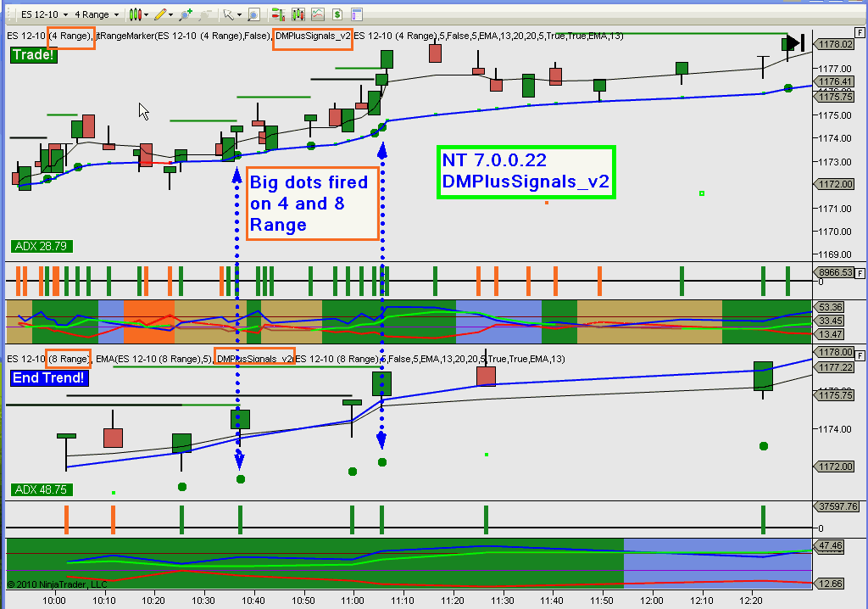Toggle the Chart Trader toolbar icon

278,14
